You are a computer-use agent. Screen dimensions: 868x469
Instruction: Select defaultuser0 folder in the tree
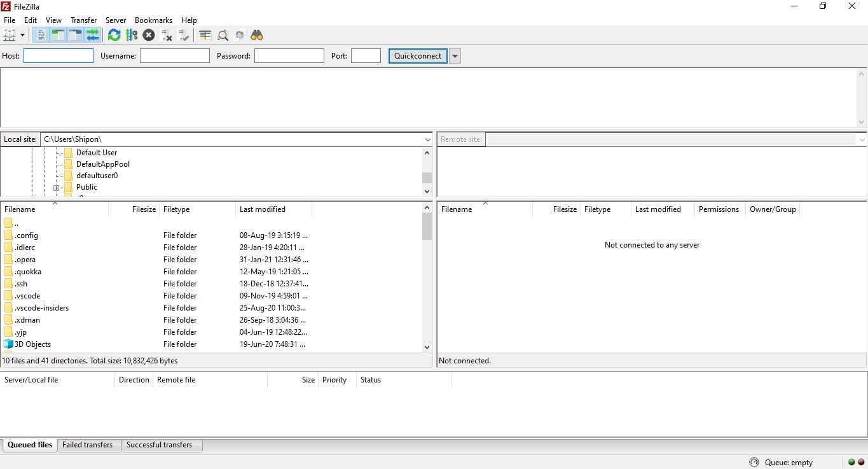point(97,176)
